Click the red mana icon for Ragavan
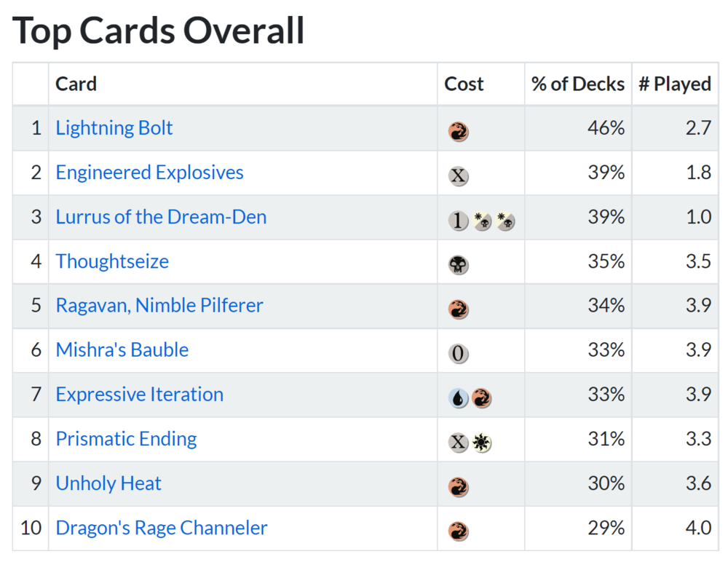 click(x=458, y=309)
